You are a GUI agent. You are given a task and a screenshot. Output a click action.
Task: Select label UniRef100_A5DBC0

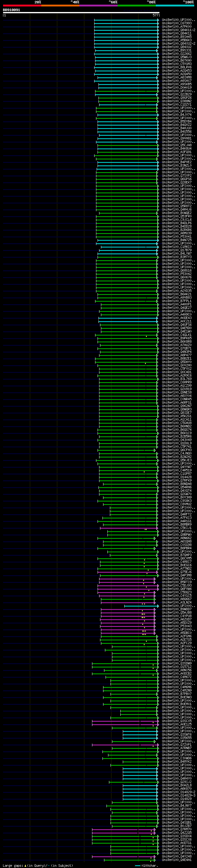click(177, 633)
